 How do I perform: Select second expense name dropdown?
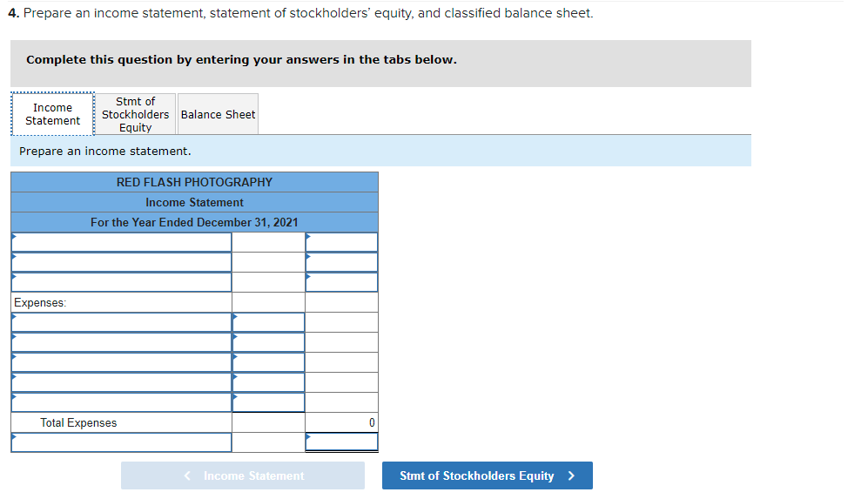coord(121,342)
